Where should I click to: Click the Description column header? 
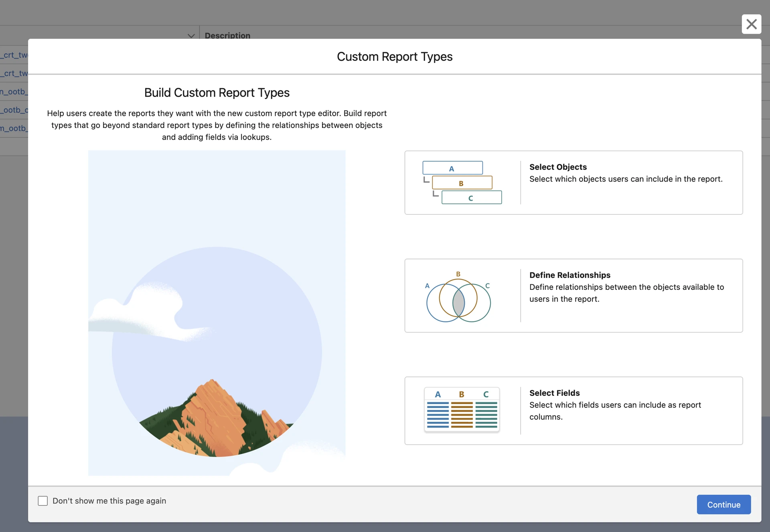(x=227, y=36)
